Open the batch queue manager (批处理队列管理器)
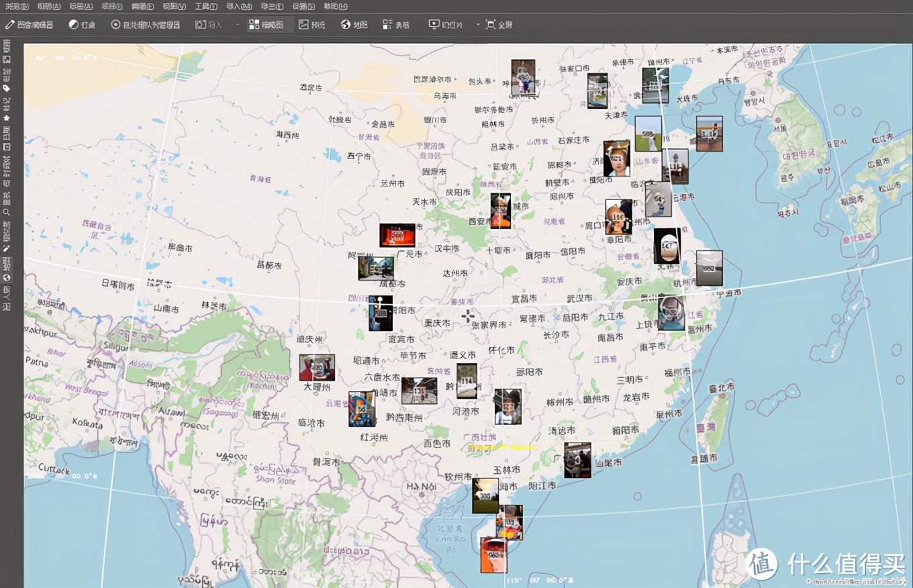The width and height of the screenshot is (913, 588). pos(146,25)
